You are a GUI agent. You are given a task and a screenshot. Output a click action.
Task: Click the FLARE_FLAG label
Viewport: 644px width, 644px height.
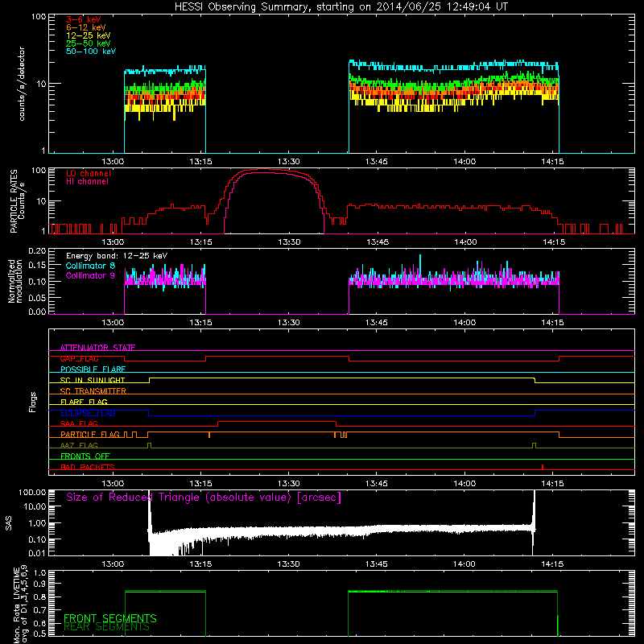coord(84,402)
